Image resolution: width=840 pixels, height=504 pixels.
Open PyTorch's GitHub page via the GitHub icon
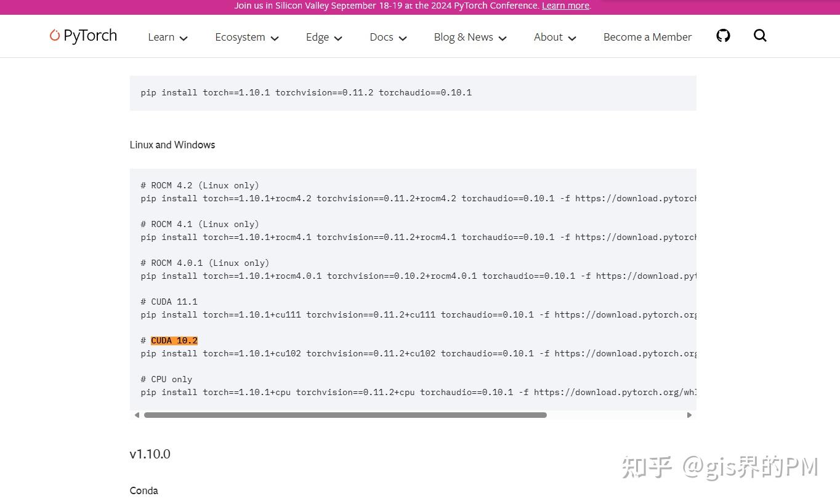click(722, 36)
